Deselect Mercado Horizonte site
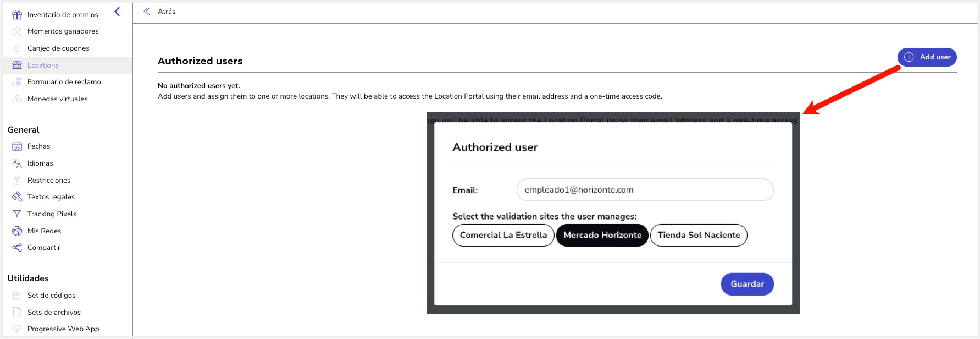 pos(602,235)
